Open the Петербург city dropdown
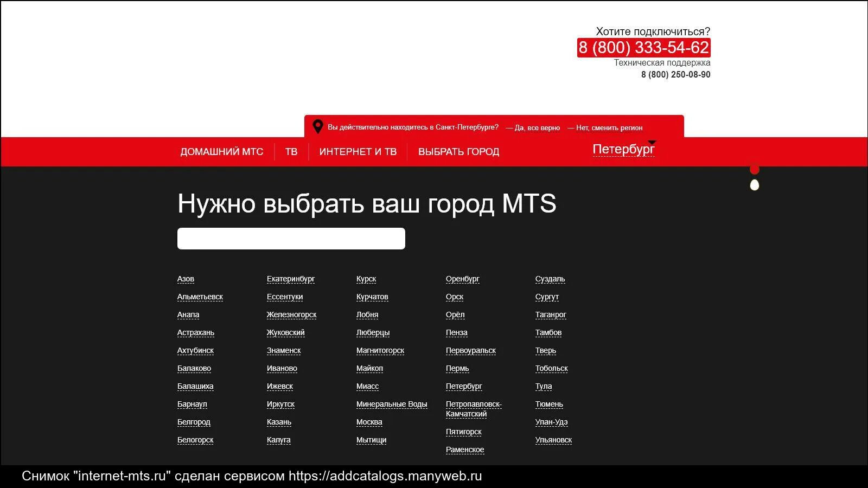 point(624,149)
